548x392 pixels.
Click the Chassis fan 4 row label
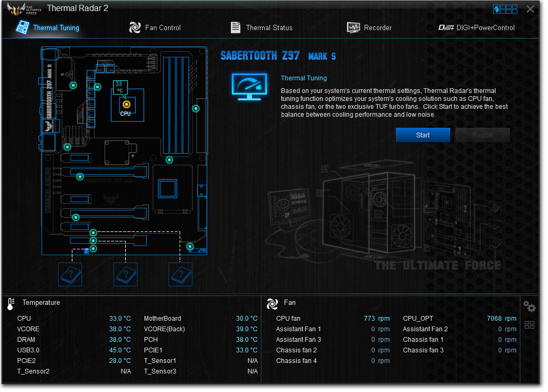tap(296, 360)
